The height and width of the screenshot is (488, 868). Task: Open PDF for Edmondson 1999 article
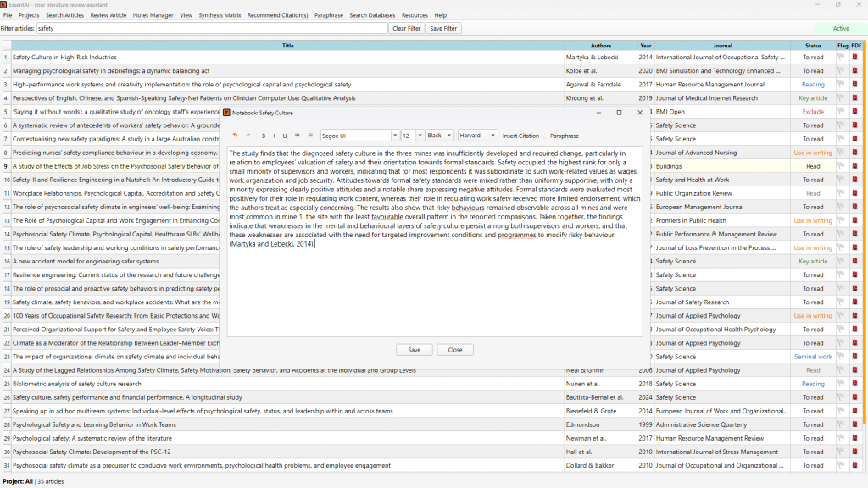[854, 424]
